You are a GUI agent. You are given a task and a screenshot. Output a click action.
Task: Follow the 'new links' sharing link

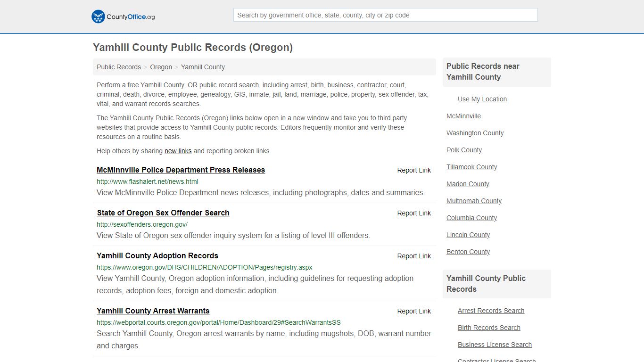(x=178, y=151)
